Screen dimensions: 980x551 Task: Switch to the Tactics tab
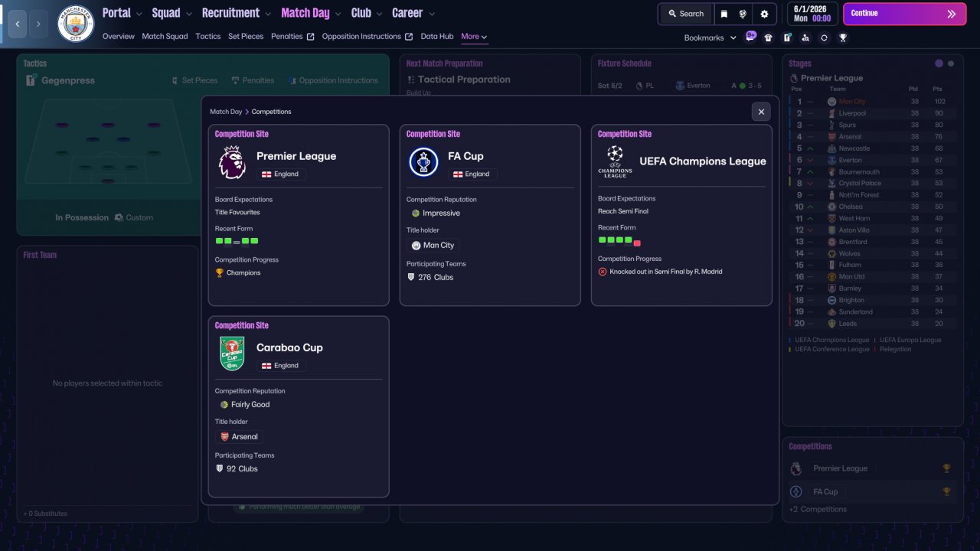tap(208, 36)
